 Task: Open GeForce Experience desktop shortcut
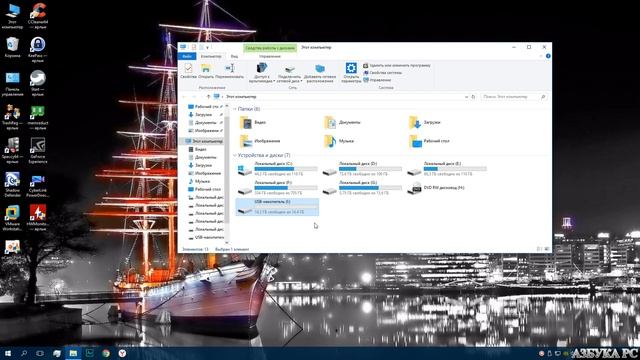click(38, 151)
